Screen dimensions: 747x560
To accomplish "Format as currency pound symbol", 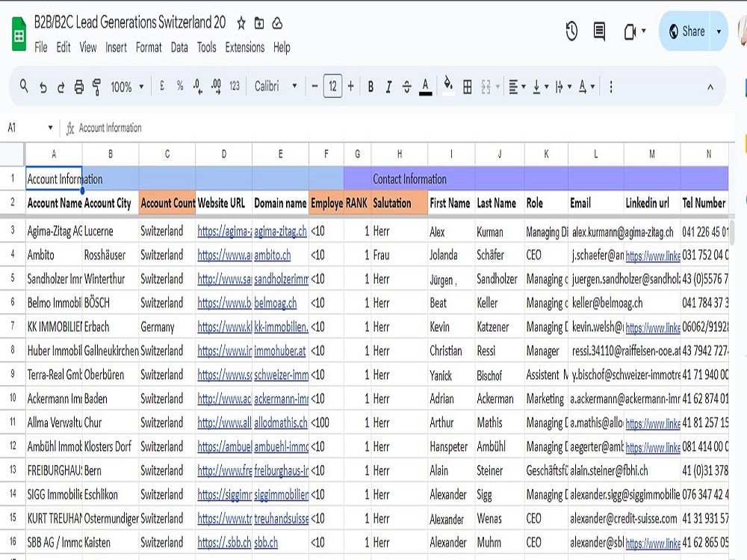I will 162,86.
